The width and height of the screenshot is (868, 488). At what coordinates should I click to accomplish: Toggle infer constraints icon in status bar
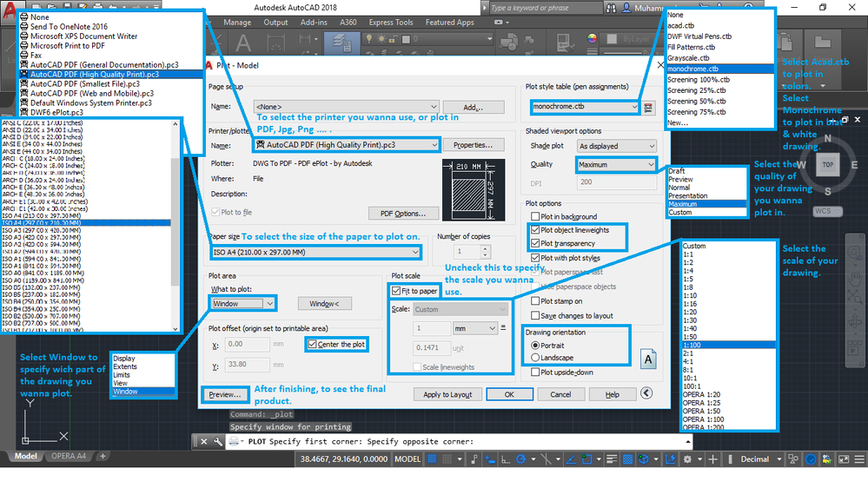tap(474, 459)
